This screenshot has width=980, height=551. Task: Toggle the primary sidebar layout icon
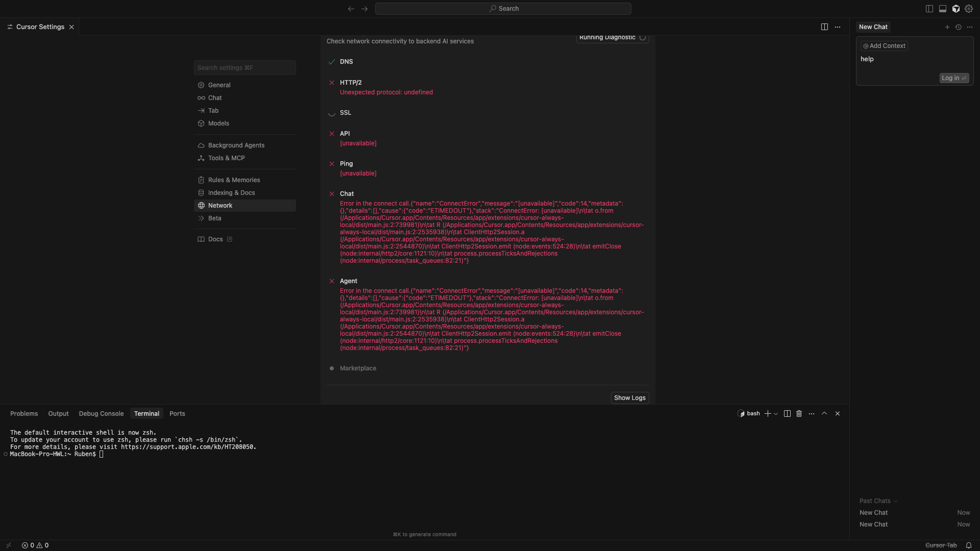click(x=929, y=9)
